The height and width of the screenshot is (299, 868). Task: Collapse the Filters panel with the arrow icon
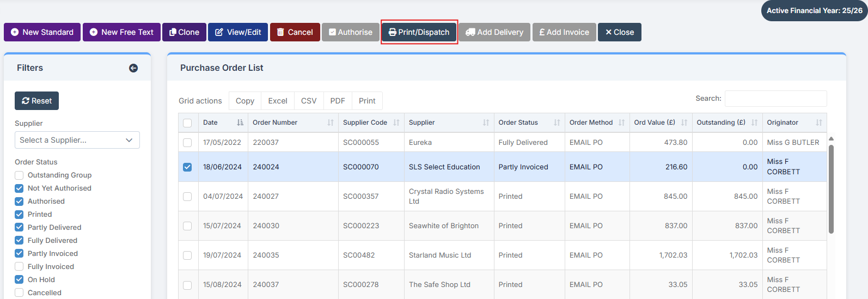(x=133, y=68)
